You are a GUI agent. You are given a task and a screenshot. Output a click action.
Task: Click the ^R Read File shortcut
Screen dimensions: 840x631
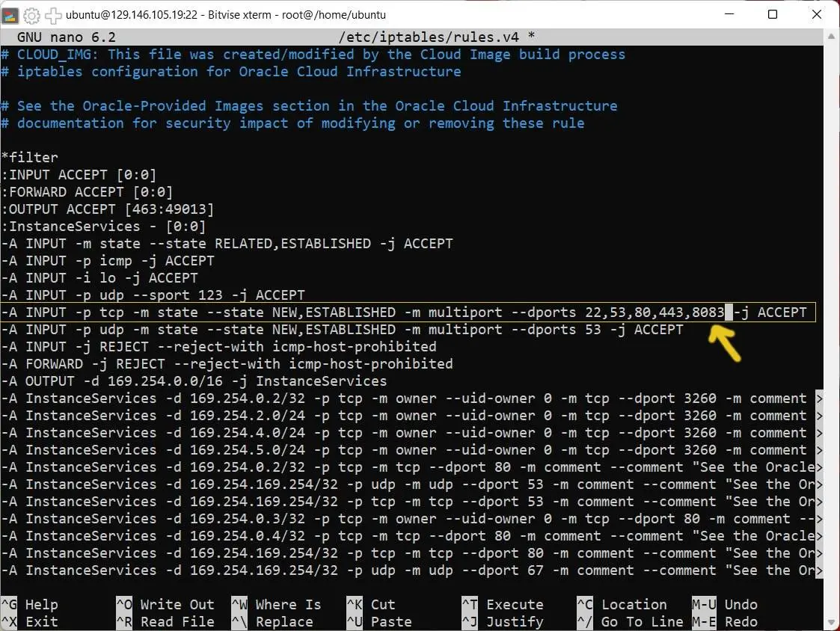point(165,622)
